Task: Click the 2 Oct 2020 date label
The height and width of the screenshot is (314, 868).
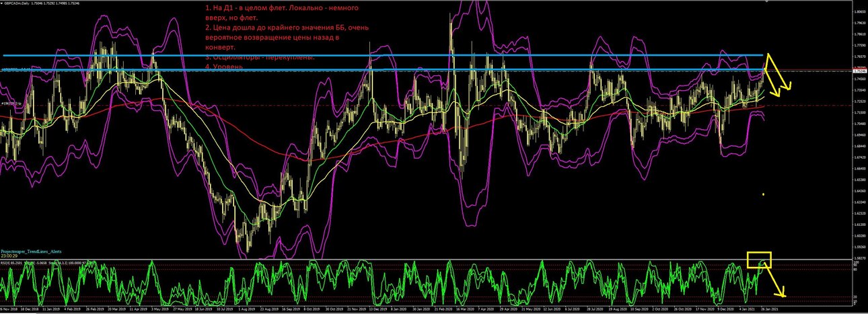Action: tap(660, 309)
